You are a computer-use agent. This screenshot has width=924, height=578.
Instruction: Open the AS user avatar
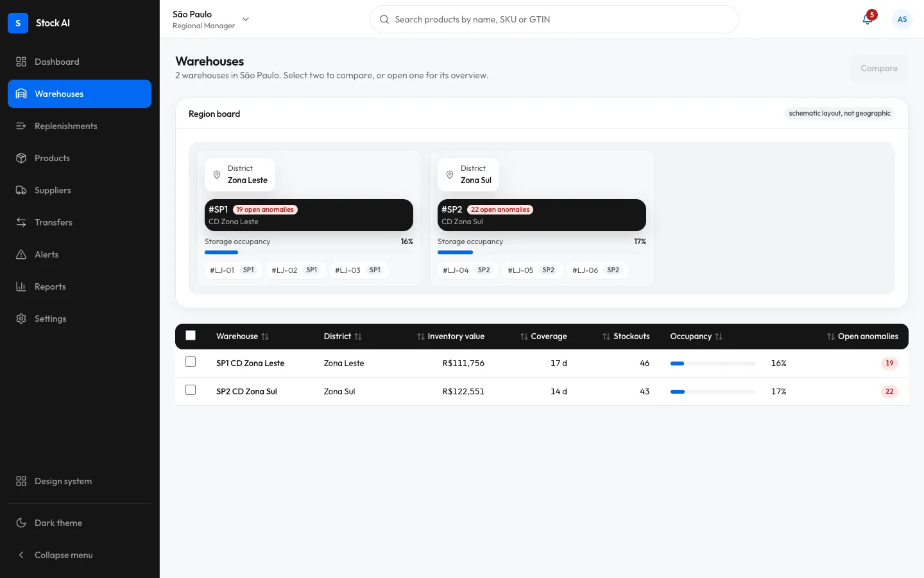coord(902,19)
